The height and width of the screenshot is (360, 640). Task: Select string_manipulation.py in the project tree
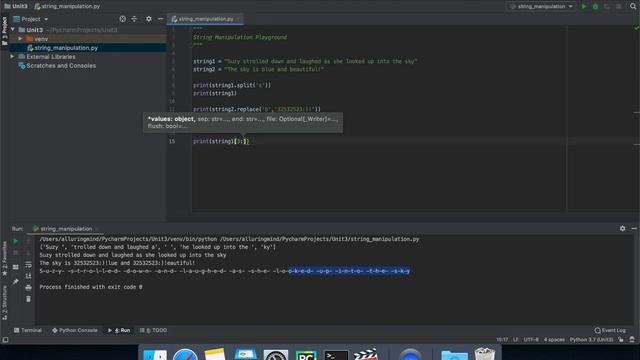[66, 48]
